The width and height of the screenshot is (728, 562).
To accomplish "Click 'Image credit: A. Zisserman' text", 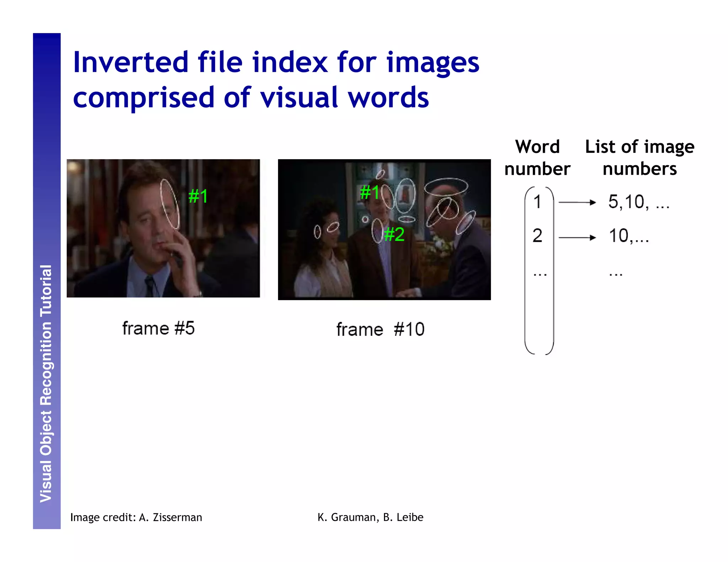I will coord(136,517).
